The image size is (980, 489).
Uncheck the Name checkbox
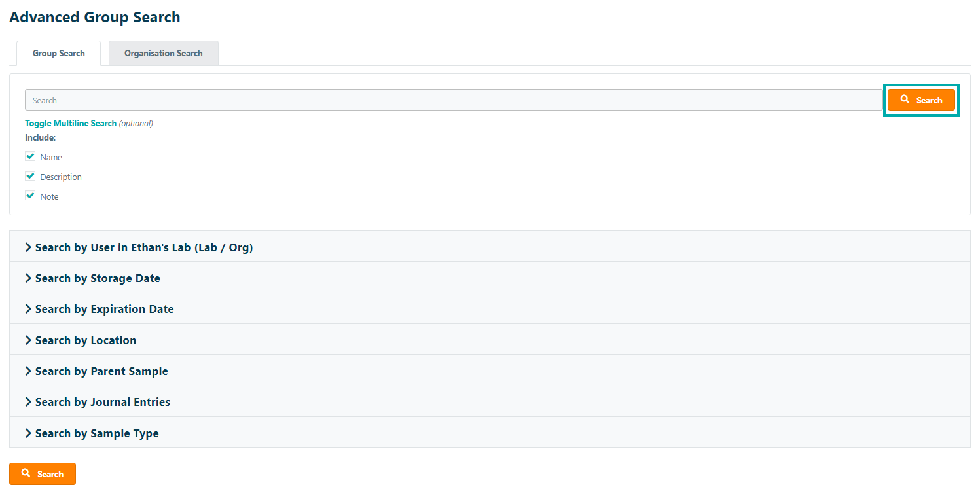(x=30, y=157)
